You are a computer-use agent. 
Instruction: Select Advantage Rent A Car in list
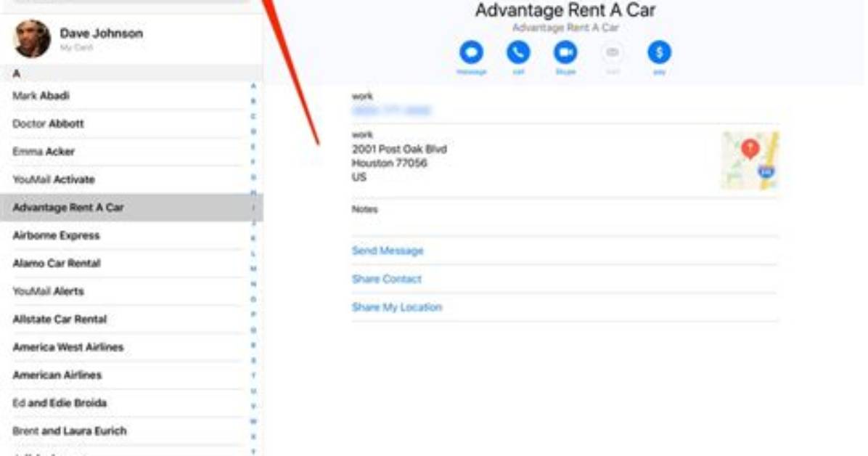(x=131, y=207)
